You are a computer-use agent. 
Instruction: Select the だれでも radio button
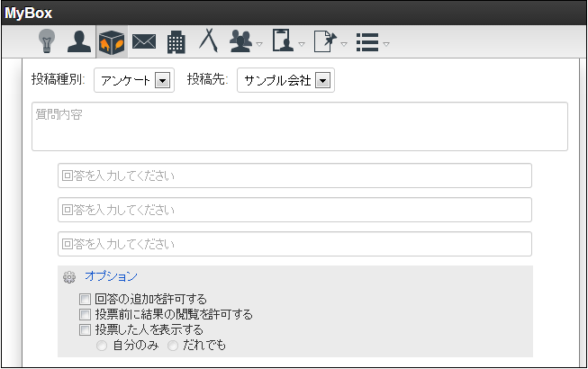[x=173, y=346]
